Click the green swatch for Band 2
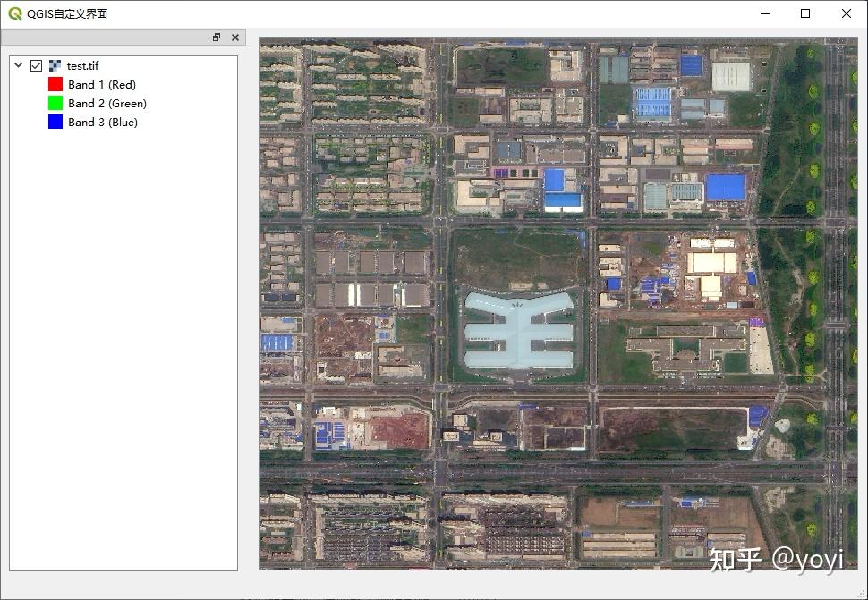 54,103
